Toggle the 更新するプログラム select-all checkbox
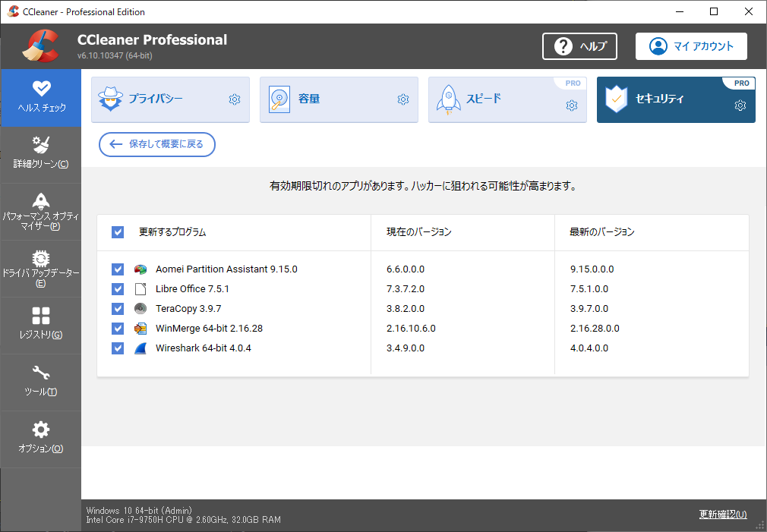Image resolution: width=767 pixels, height=532 pixels. (118, 231)
